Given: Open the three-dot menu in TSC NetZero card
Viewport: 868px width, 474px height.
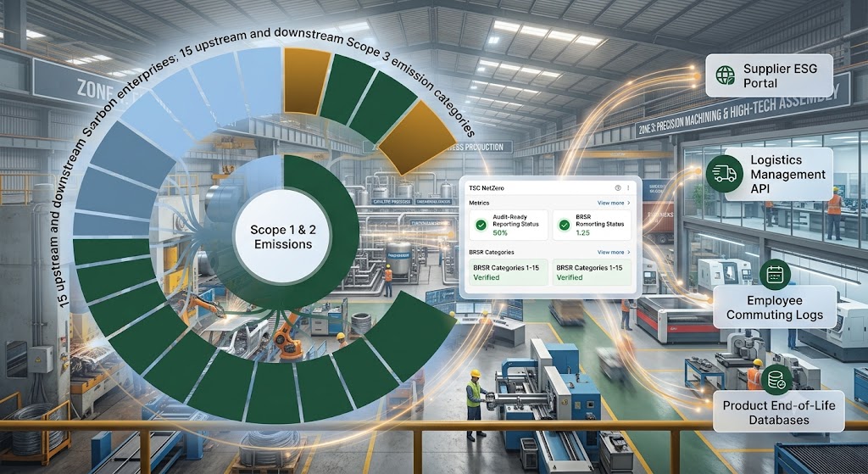Looking at the screenshot, I should [x=628, y=188].
